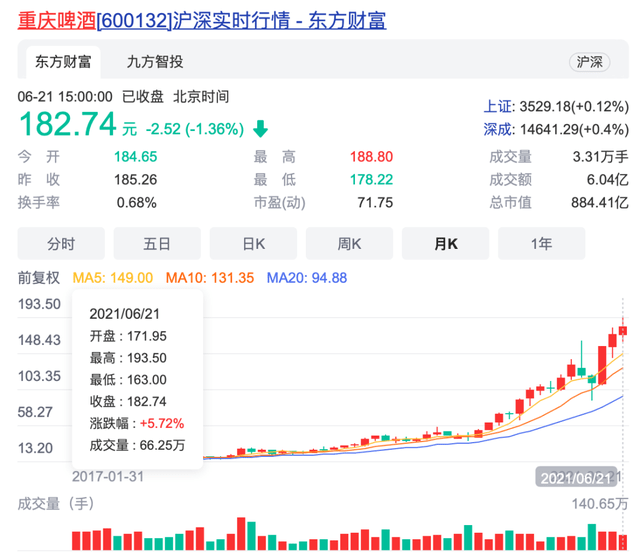Click the 前复权 label
The width and height of the screenshot is (640, 560).
coord(39,278)
